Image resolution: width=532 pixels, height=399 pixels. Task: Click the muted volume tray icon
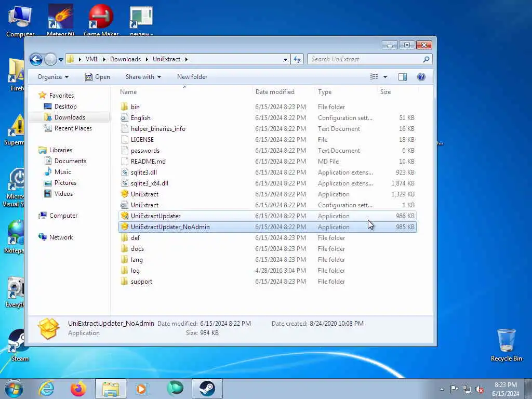click(x=480, y=390)
